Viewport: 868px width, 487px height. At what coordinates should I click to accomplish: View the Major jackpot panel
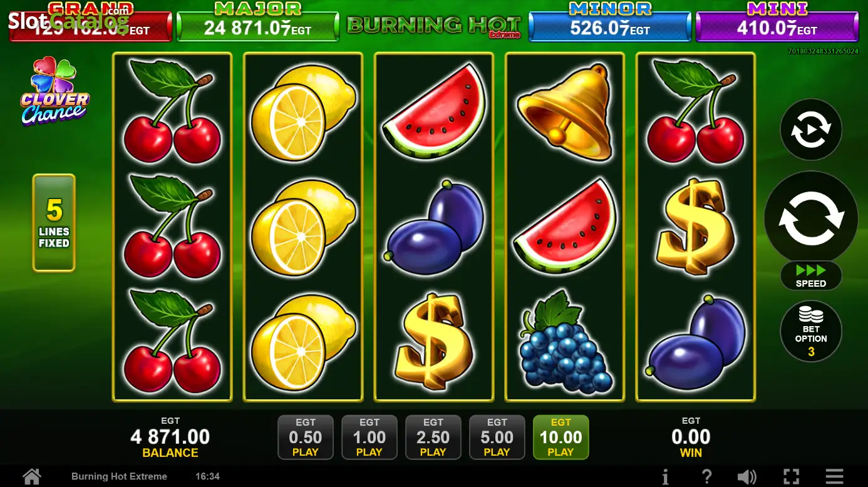(258, 25)
